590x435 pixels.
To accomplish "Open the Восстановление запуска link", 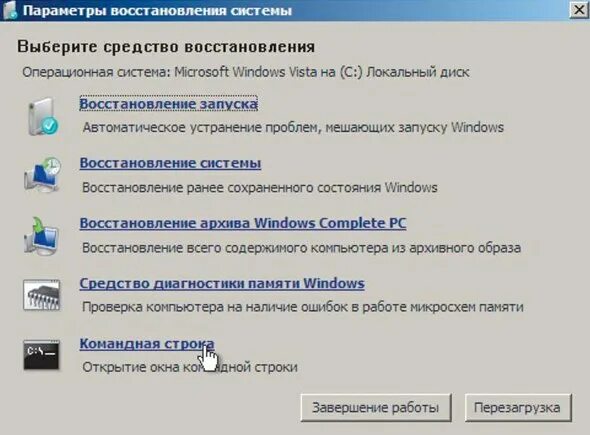I will (x=169, y=103).
